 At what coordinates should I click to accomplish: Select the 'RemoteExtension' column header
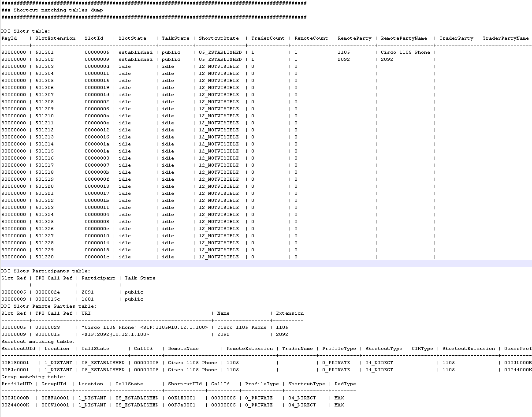(x=250, y=349)
